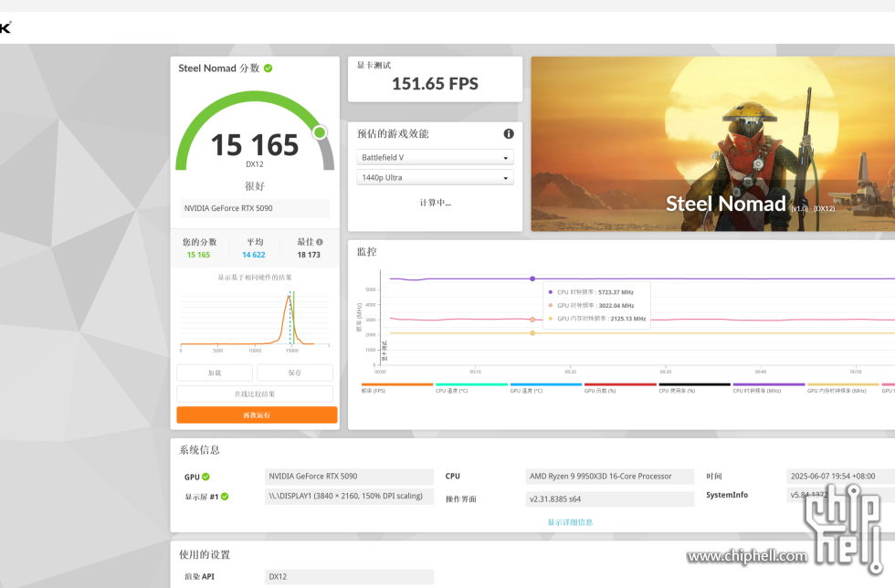Open the 显示详细信息 details link
Viewport: 895px width, 588px height.
(x=570, y=522)
